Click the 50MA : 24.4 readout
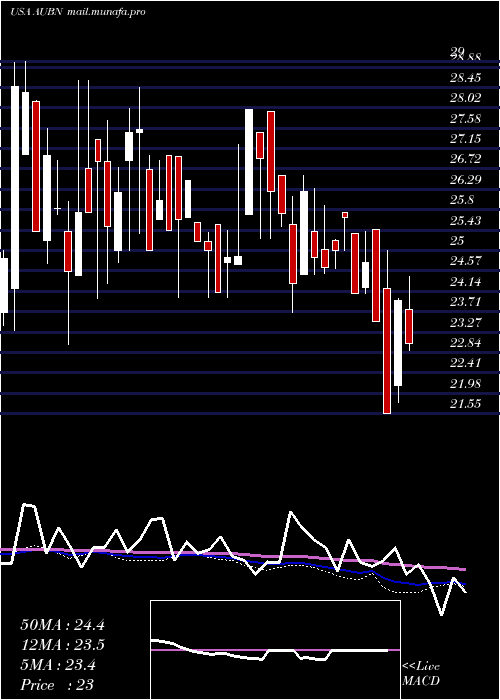 coord(62,625)
